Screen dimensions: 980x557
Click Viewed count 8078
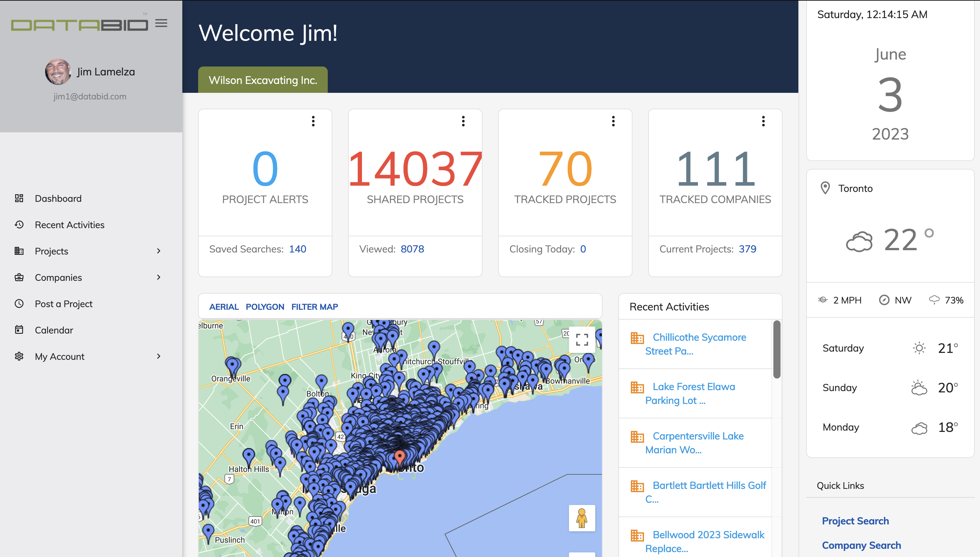coord(412,249)
